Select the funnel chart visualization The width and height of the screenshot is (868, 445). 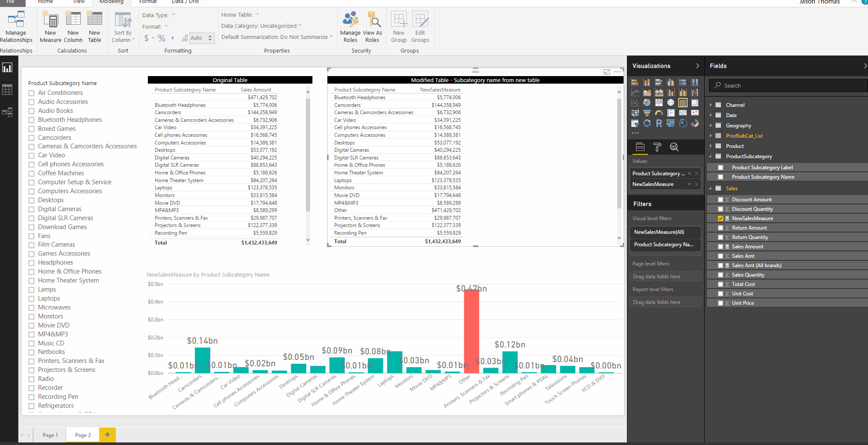pyautogui.click(x=647, y=113)
